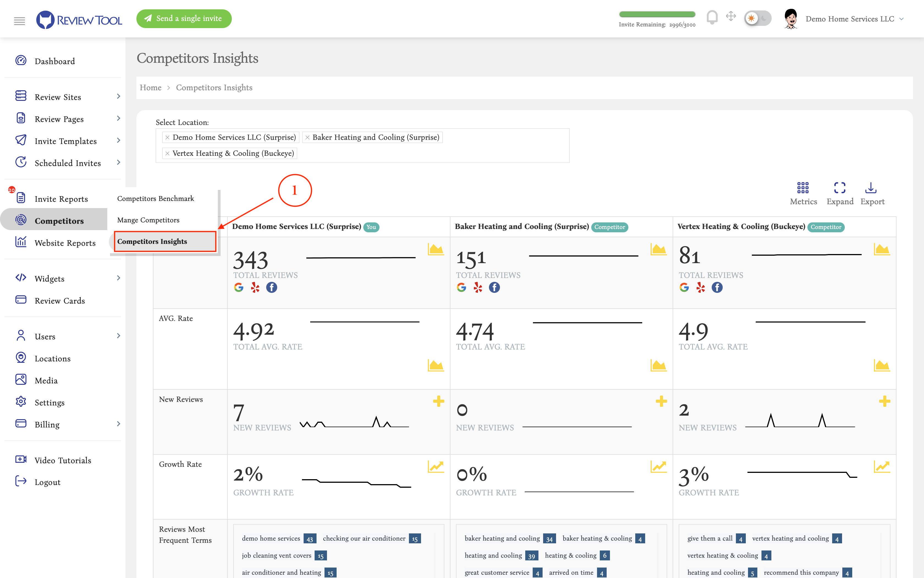Screen dimensions: 924x578
Task: Click the Settings gear icon
Action: [21, 401]
